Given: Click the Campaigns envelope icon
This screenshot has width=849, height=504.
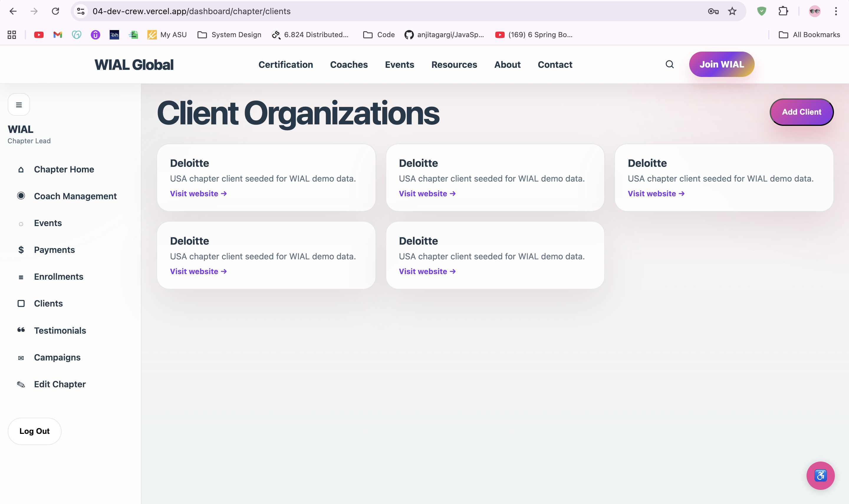Looking at the screenshot, I should tap(21, 358).
